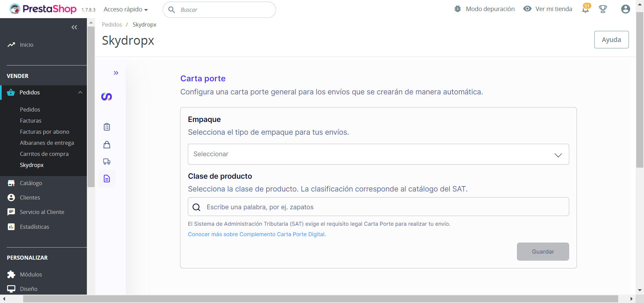Open the Skydropx clipboard orders icon
Screen dimensions: 644x303
tap(107, 127)
